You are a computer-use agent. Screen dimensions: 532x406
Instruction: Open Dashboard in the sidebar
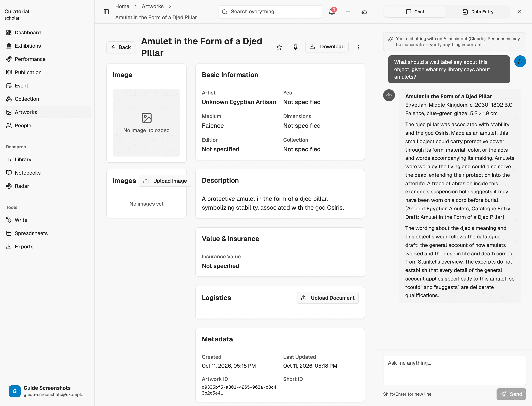tap(47, 32)
